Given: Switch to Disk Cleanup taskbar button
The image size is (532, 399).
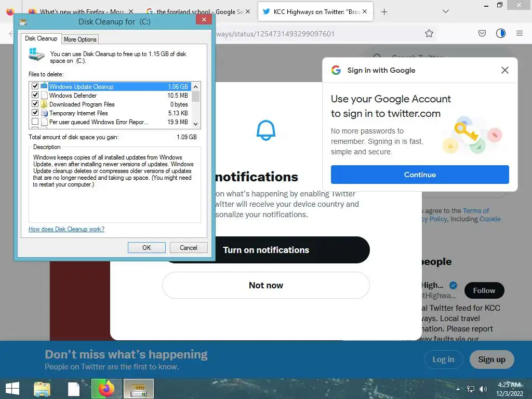Looking at the screenshot, I should [x=138, y=389].
